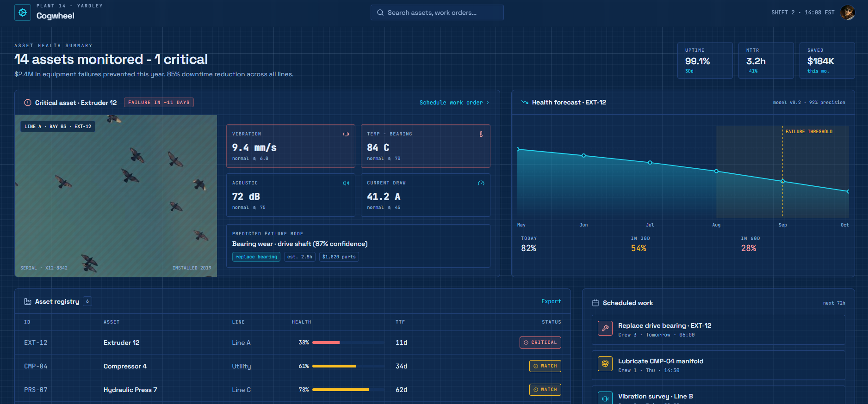868x404 pixels.
Task: Select the PRS-07 ID cell
Action: click(36, 390)
